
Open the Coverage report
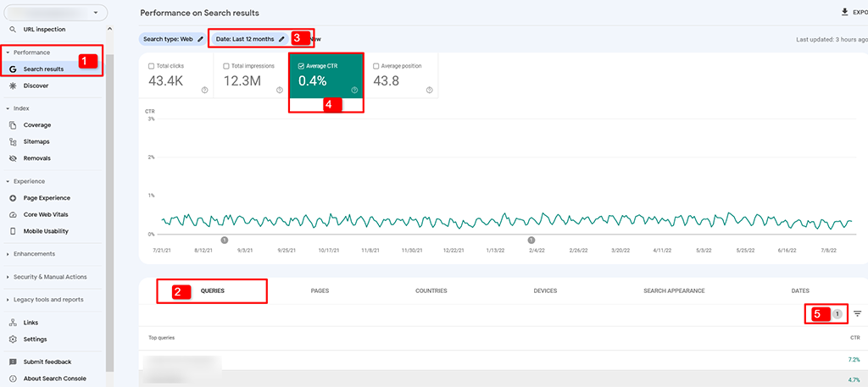(36, 125)
